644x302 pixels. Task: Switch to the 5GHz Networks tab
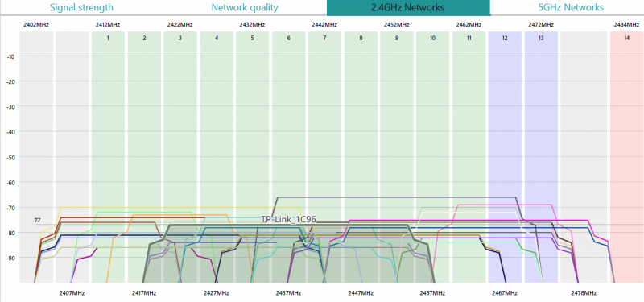(571, 7)
